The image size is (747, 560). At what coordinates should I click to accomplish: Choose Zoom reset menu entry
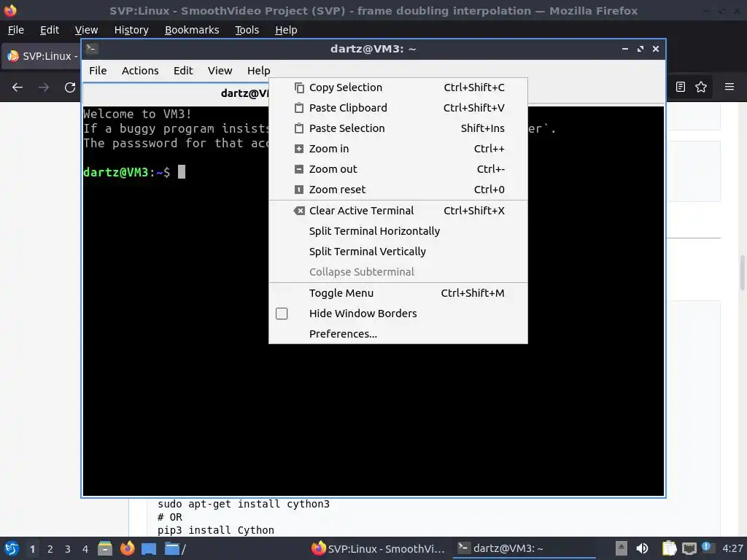[398, 190]
